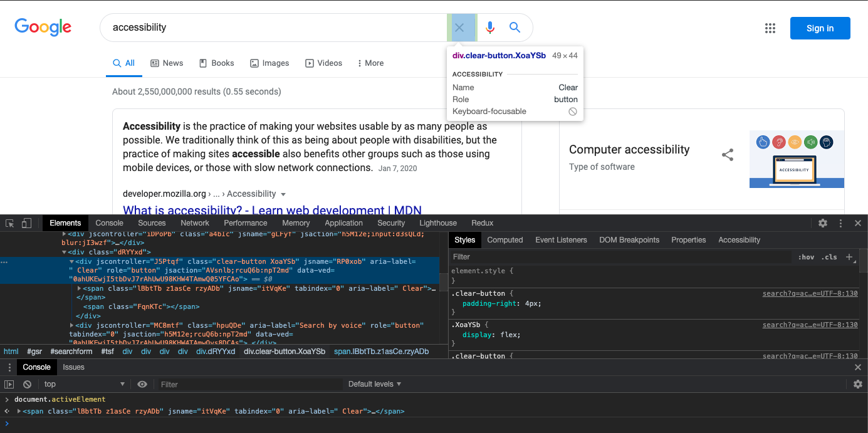Open the console settings gear icon
The height and width of the screenshot is (433, 868).
pos(858,384)
